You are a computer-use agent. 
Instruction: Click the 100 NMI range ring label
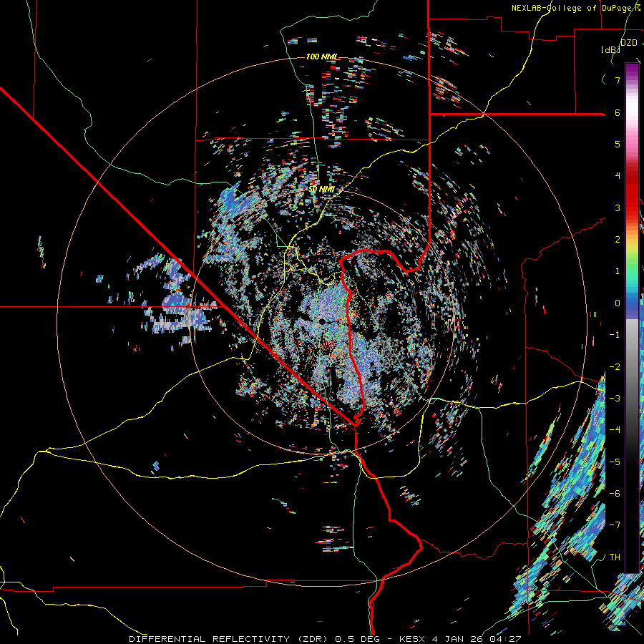pos(321,57)
